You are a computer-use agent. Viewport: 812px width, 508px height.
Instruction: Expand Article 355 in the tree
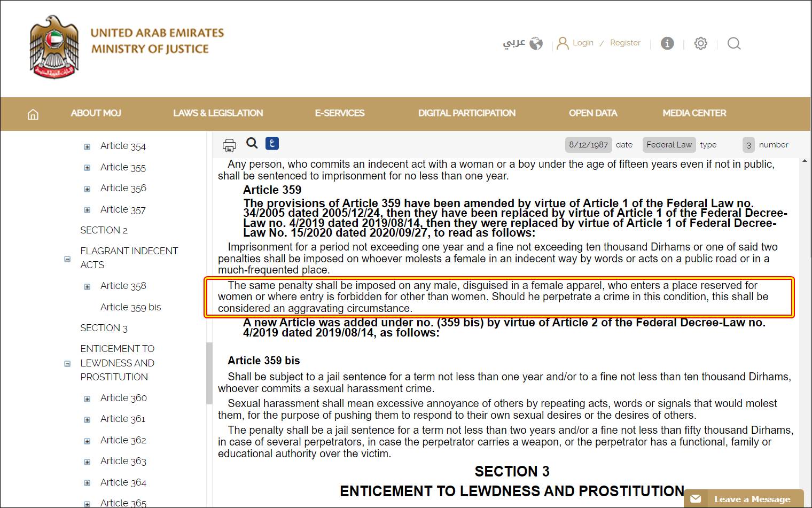click(87, 168)
